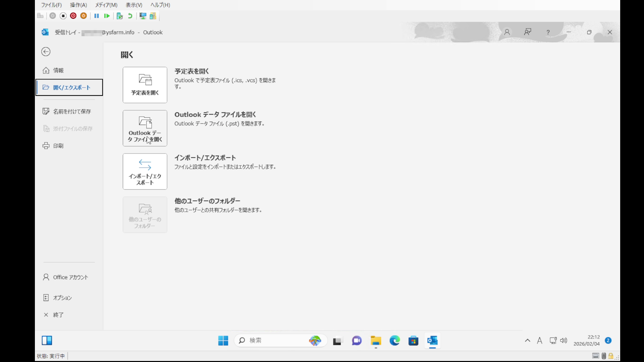Open the 予定表を開く calendar tile
The image size is (644, 362).
click(145, 85)
